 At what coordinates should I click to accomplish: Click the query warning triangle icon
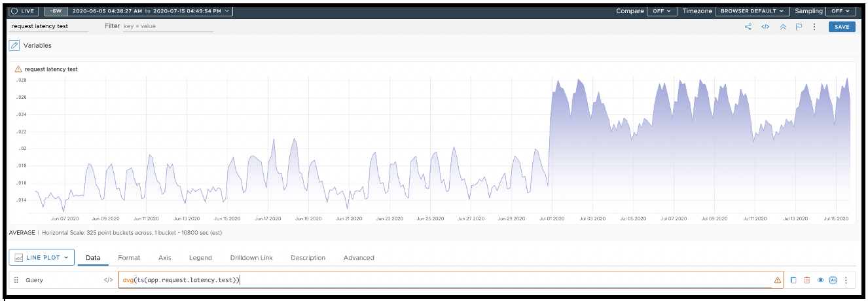pos(777,280)
